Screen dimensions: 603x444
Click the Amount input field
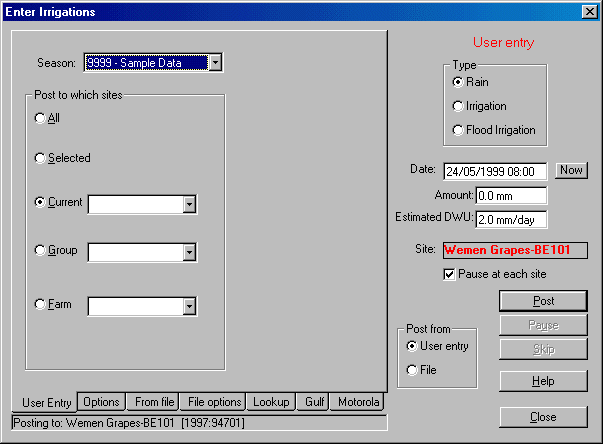(510, 195)
